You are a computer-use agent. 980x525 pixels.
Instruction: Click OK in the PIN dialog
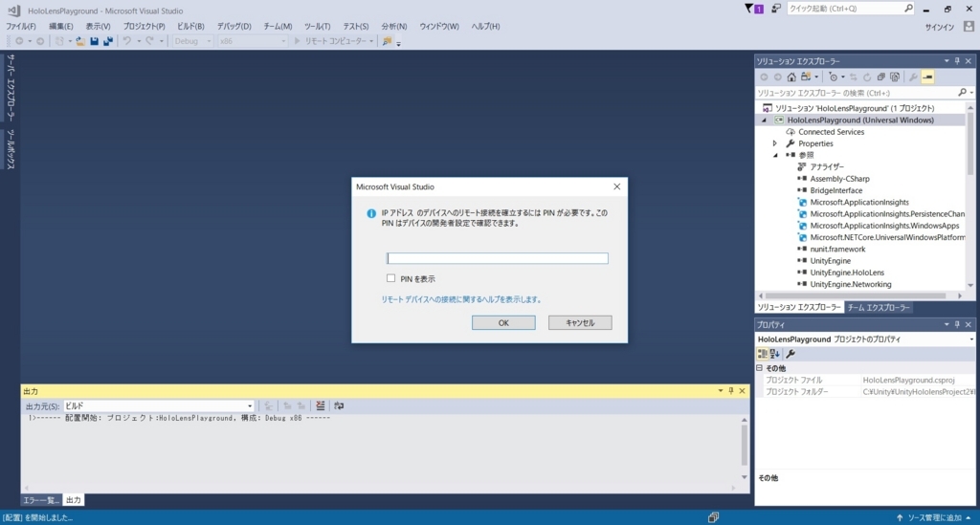click(x=503, y=322)
